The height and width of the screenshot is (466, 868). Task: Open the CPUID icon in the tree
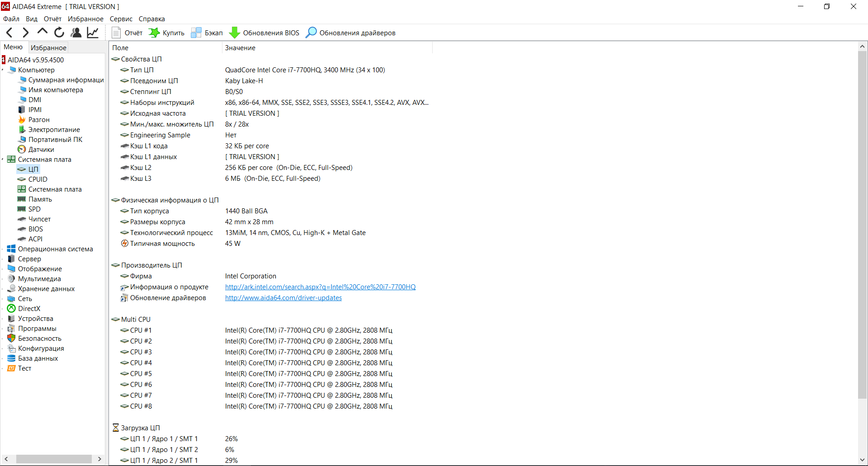pyautogui.click(x=22, y=179)
